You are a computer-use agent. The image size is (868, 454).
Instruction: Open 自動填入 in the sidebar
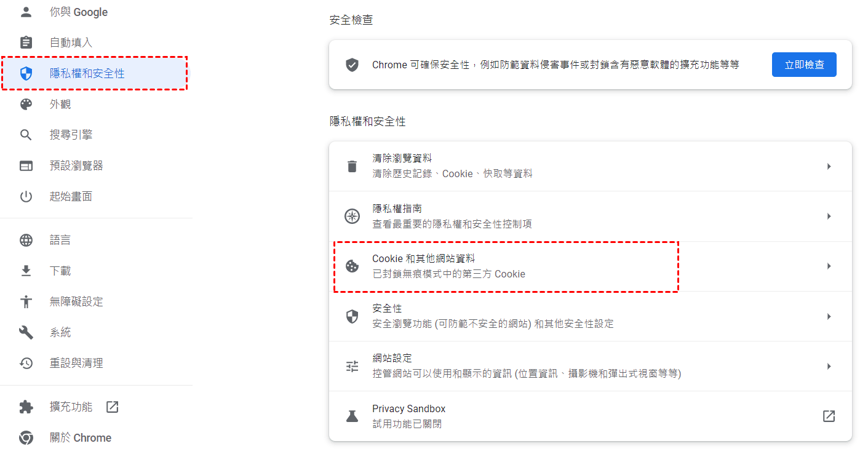[71, 42]
